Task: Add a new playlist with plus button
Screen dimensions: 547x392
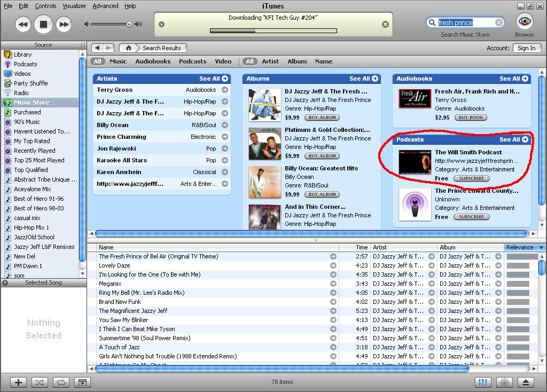Action: (x=18, y=382)
